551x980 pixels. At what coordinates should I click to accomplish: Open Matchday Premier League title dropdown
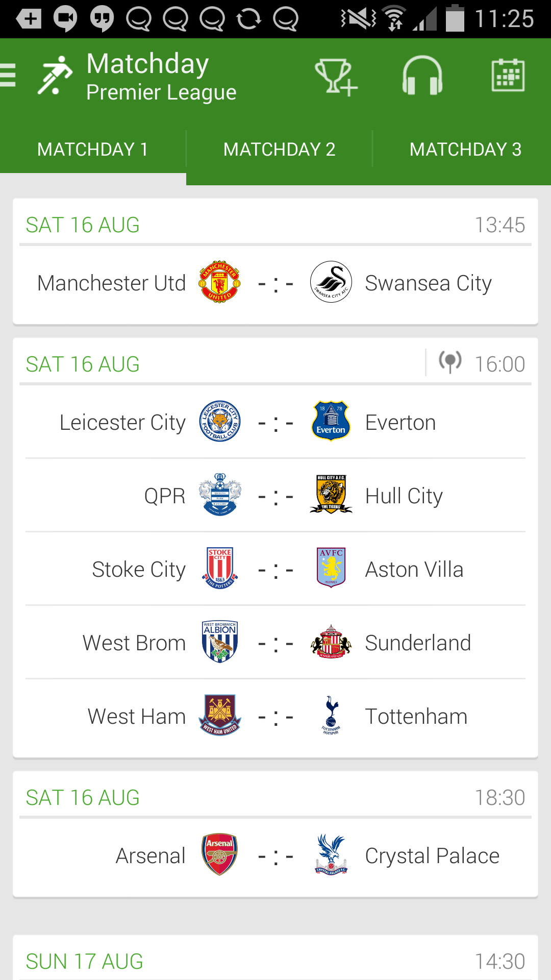click(161, 77)
